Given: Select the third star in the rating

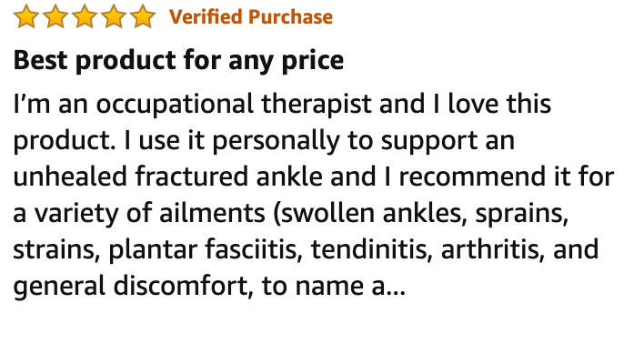Looking at the screenshot, I should 85,16.
